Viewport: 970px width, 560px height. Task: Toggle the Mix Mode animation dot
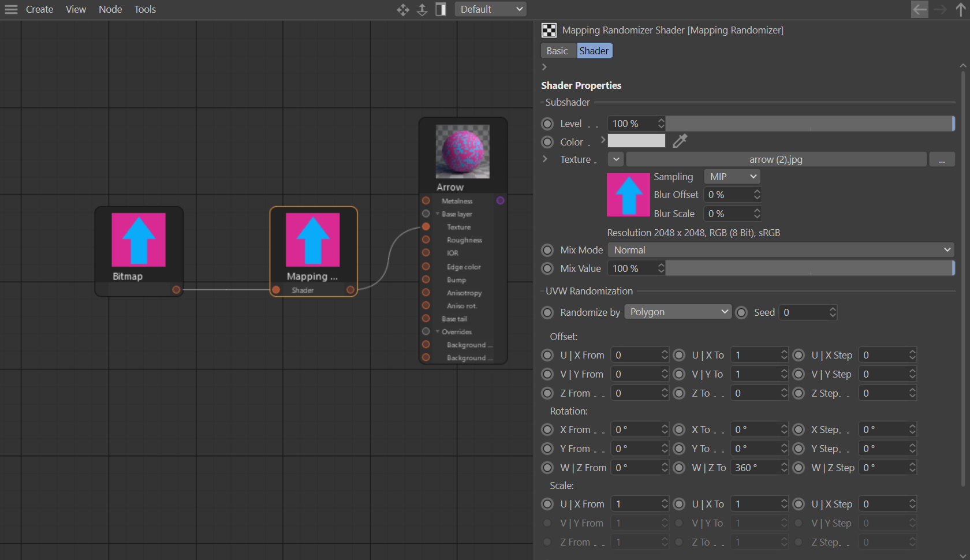click(x=547, y=250)
